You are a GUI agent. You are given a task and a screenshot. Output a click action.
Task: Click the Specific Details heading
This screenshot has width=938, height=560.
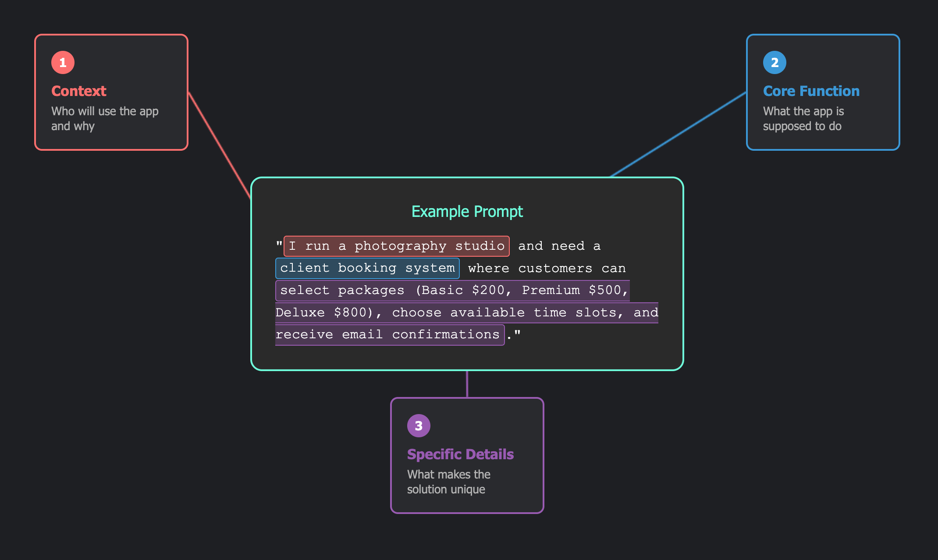coord(460,454)
